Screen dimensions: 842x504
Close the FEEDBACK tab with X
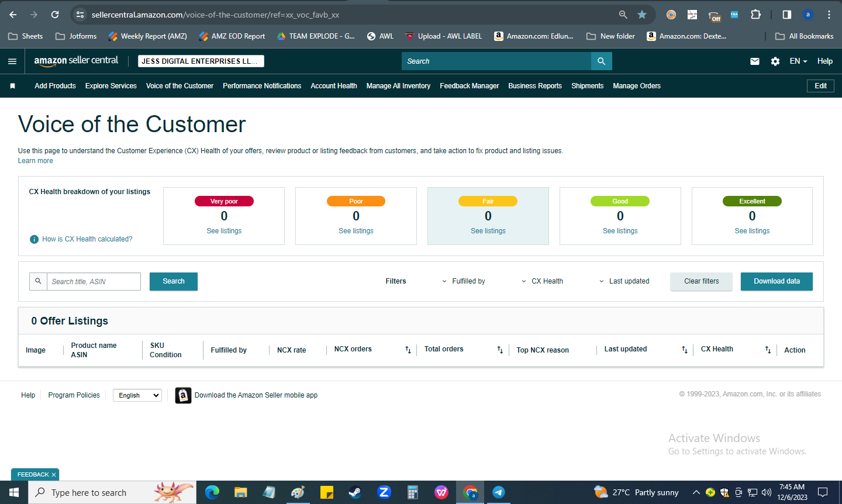[54, 475]
